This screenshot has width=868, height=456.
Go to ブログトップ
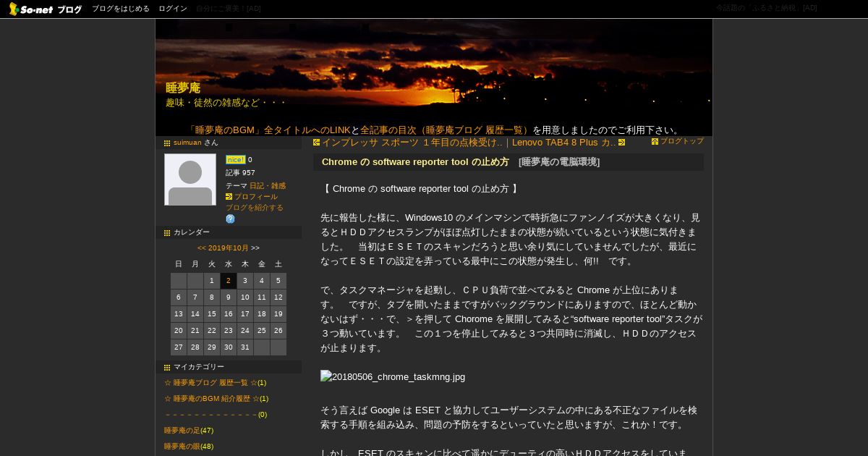pyautogui.click(x=682, y=141)
